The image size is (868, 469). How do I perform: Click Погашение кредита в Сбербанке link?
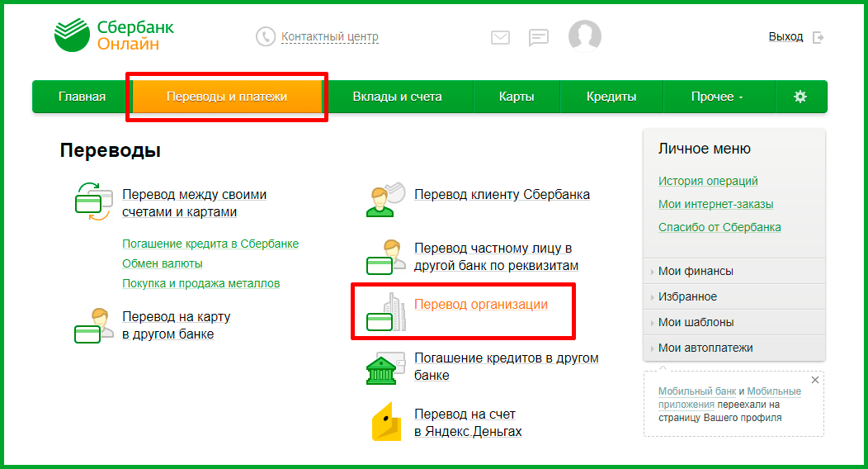coord(210,244)
